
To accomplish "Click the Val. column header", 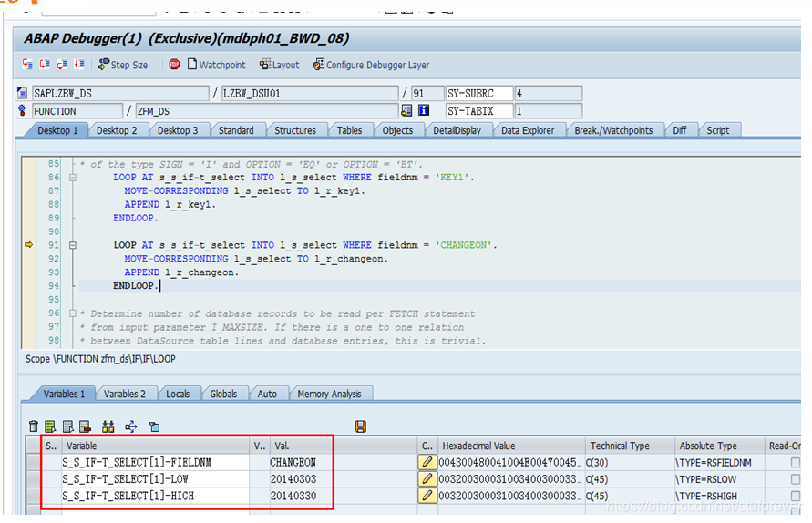I will point(343,446).
